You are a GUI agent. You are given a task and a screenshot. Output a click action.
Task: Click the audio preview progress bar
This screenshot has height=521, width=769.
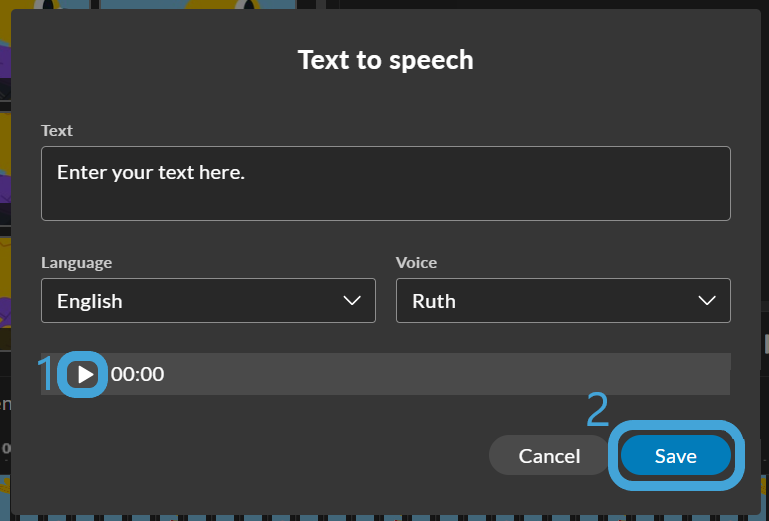pyautogui.click(x=450, y=375)
